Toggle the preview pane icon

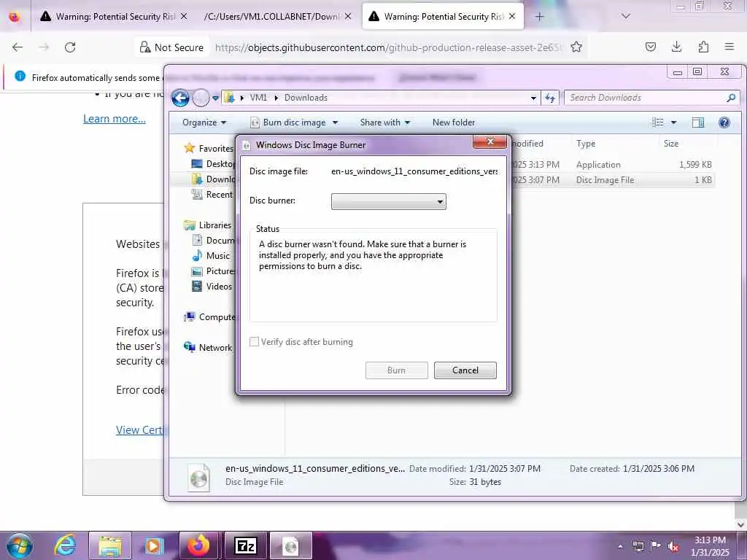698,122
